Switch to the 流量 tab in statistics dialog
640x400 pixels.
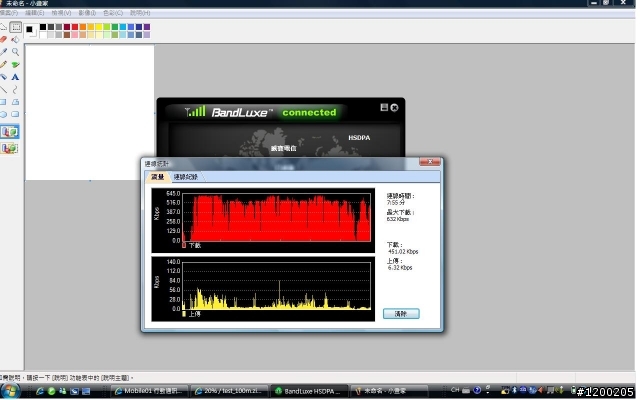157,177
